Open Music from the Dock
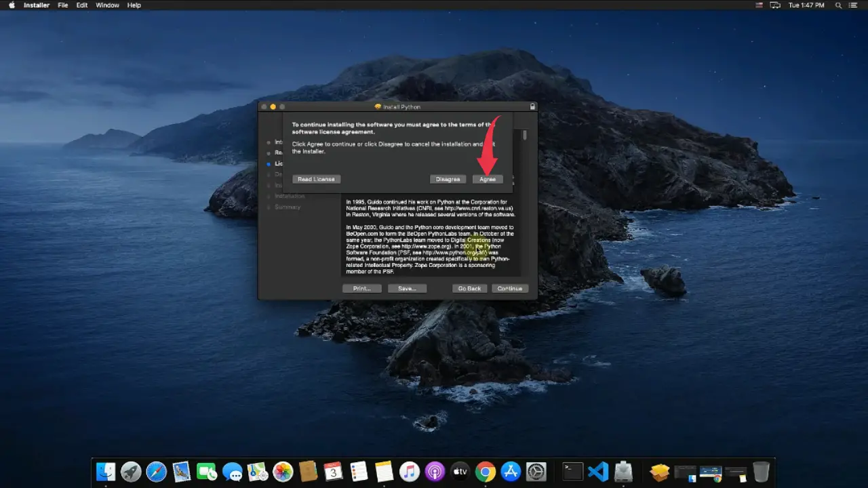This screenshot has height=488, width=868. pos(410,471)
